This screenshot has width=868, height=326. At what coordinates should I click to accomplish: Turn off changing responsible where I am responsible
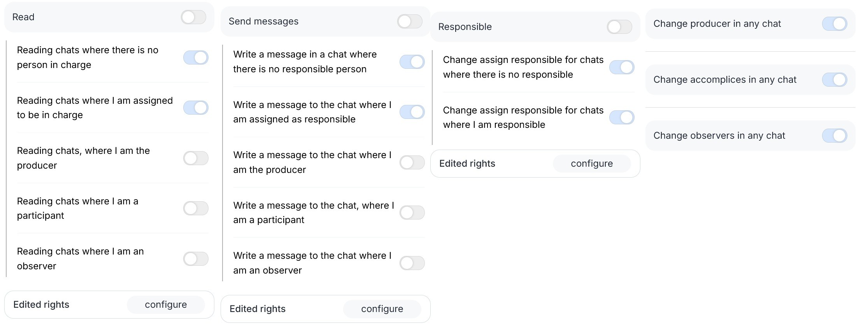coord(622,117)
